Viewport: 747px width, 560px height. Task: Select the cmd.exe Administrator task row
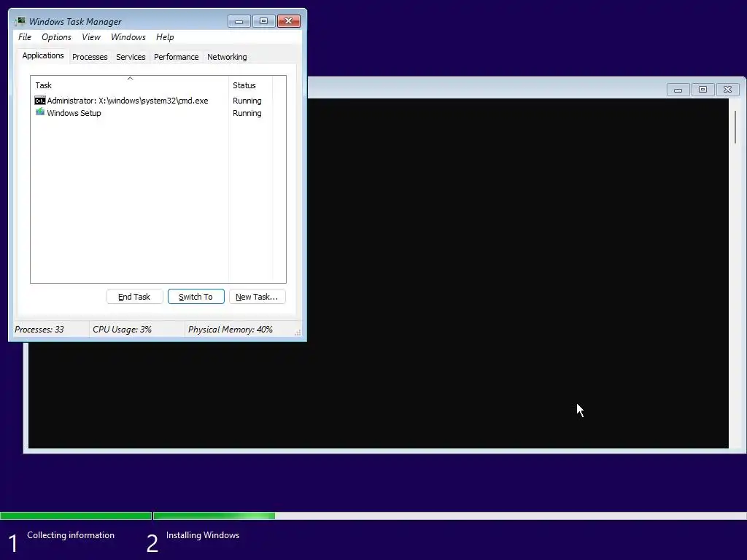pyautogui.click(x=152, y=101)
